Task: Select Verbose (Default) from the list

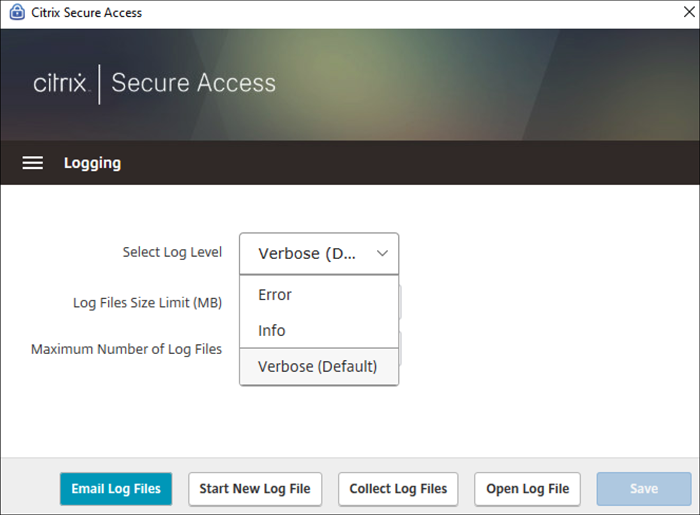Action: coord(319,366)
